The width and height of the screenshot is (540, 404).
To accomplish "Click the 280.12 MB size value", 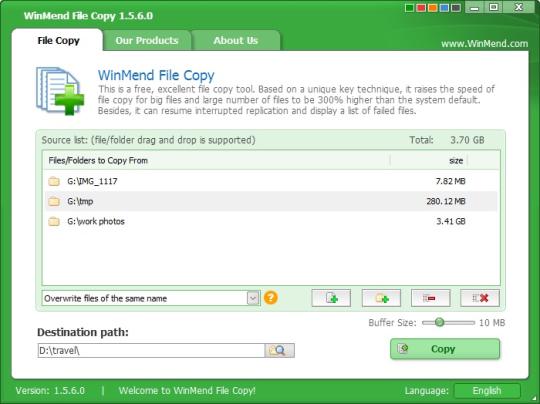I will coord(446,201).
